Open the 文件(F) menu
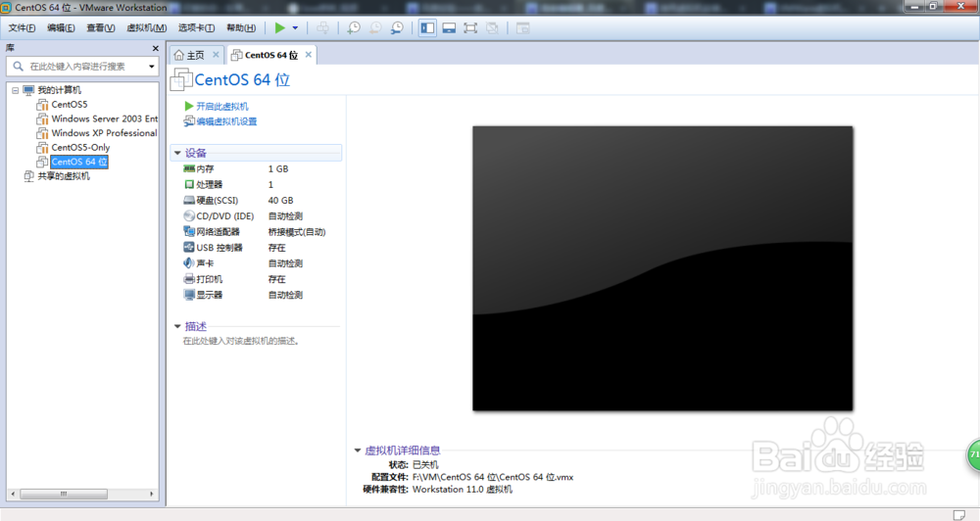The height and width of the screenshot is (521, 980). point(22,27)
